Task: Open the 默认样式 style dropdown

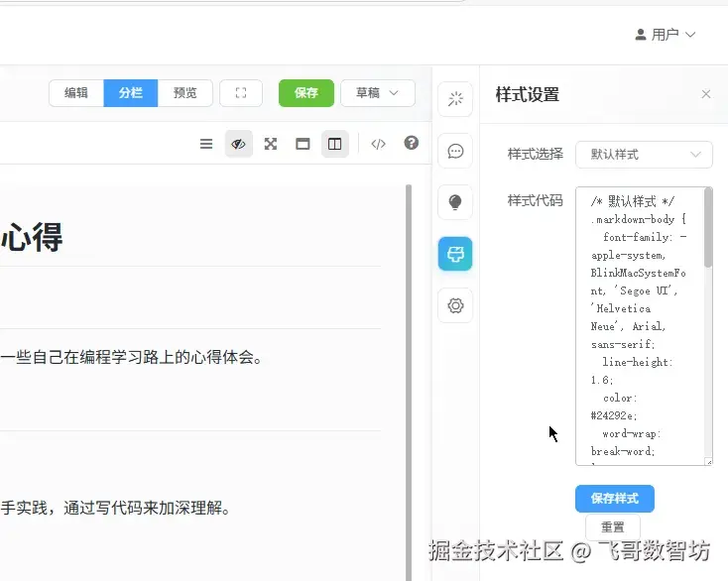Action: click(x=644, y=155)
